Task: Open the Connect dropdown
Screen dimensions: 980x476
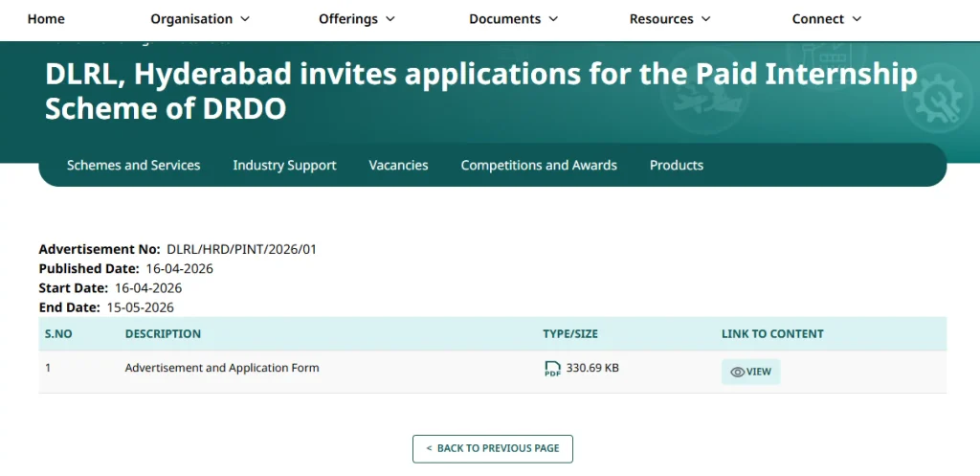Action: click(826, 19)
